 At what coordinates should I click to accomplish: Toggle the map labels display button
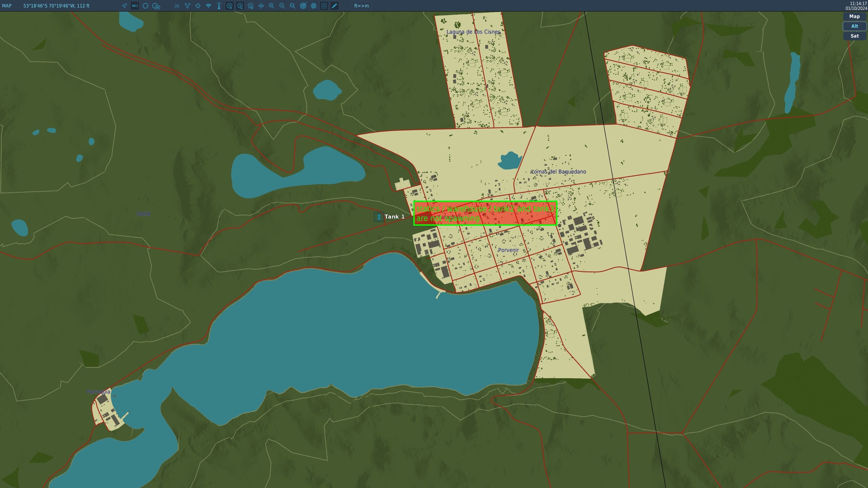point(135,6)
